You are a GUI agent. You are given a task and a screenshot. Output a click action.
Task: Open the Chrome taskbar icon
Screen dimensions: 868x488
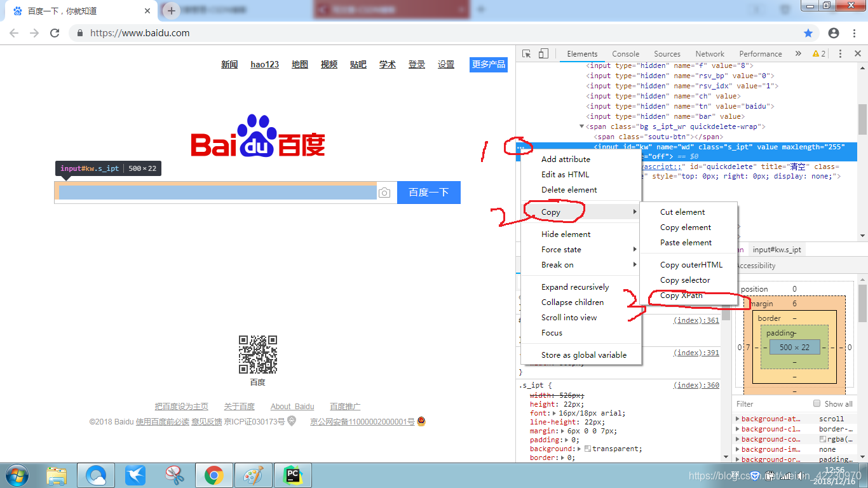[x=214, y=475]
